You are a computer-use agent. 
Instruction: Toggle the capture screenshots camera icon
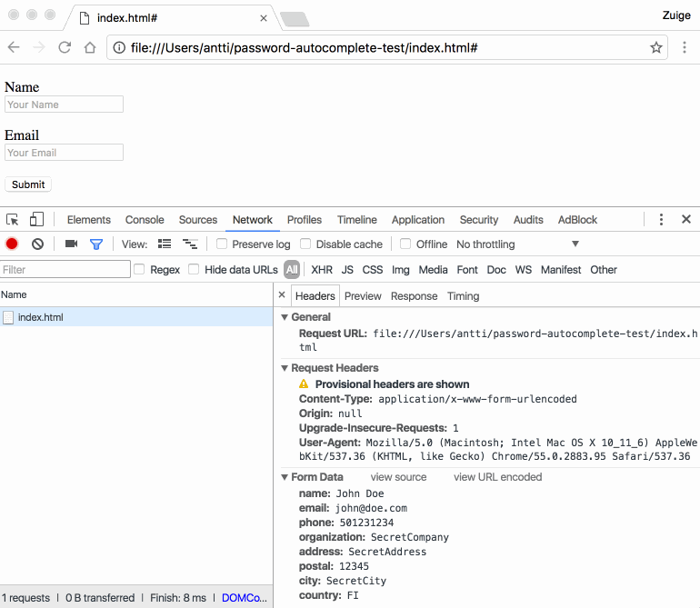click(71, 244)
